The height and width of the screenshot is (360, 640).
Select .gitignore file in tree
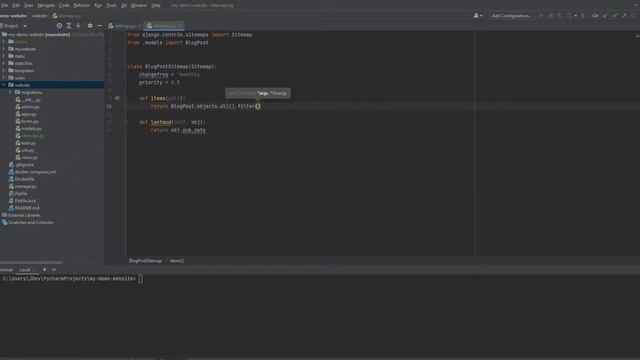21,165
